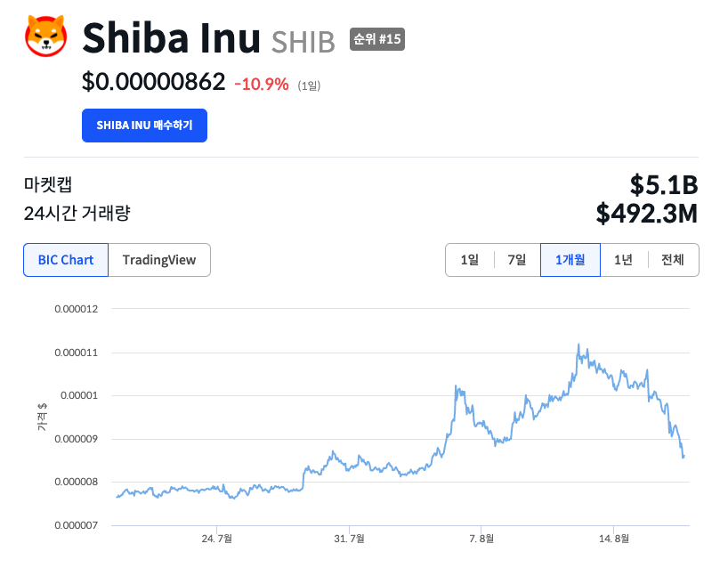Click the 순위 #15 rank badge
Viewport: 728px width, 568px height.
[x=377, y=39]
